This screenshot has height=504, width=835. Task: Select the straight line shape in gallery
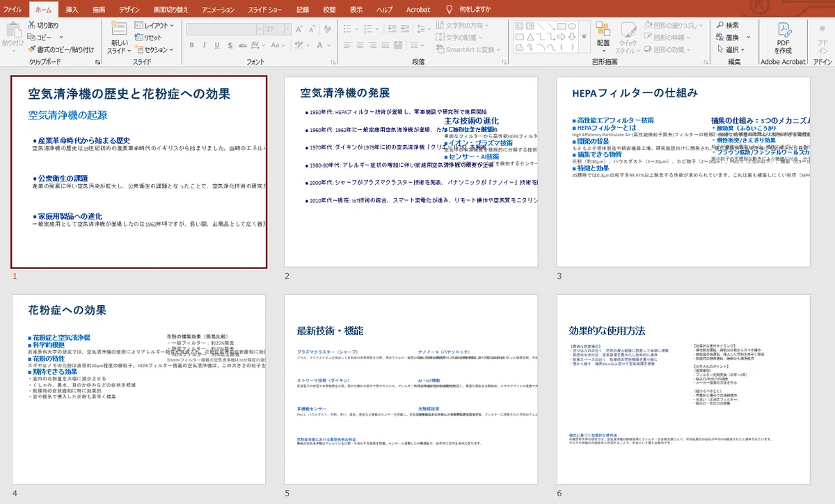(x=541, y=26)
